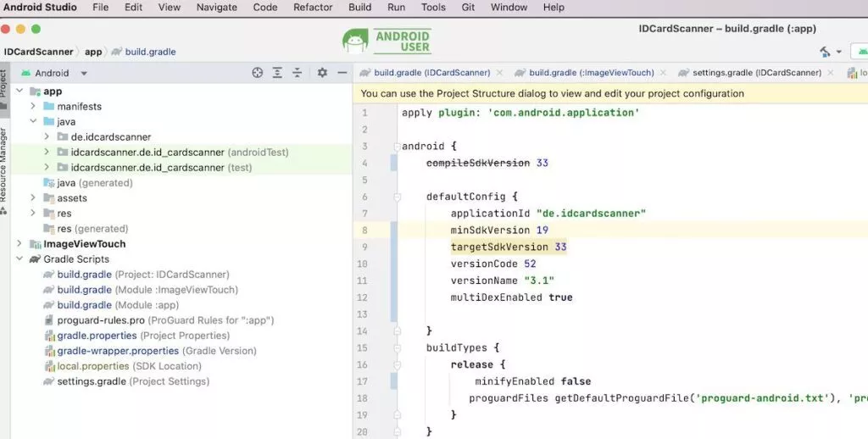Select settings.gradle (Project Settings)
The height and width of the screenshot is (439, 868).
[126, 381]
